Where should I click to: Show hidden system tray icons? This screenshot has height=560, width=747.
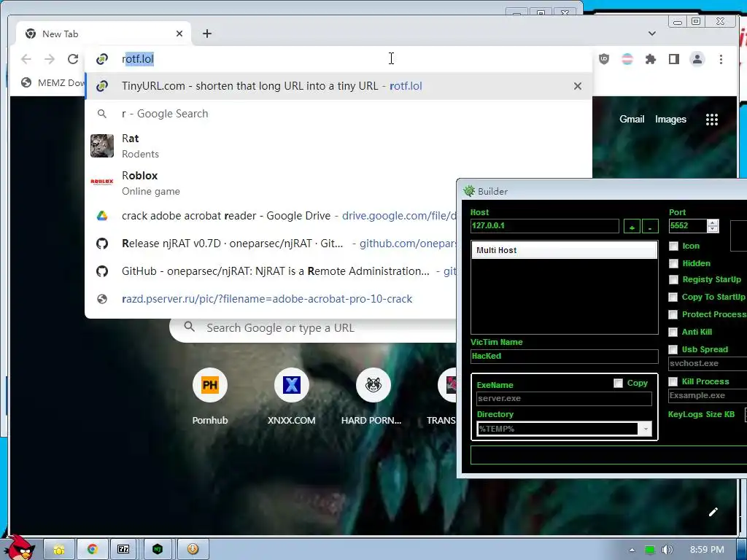(x=632, y=550)
